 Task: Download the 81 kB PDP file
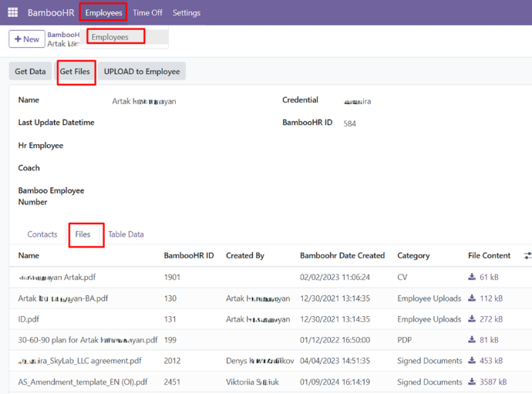[472, 340]
